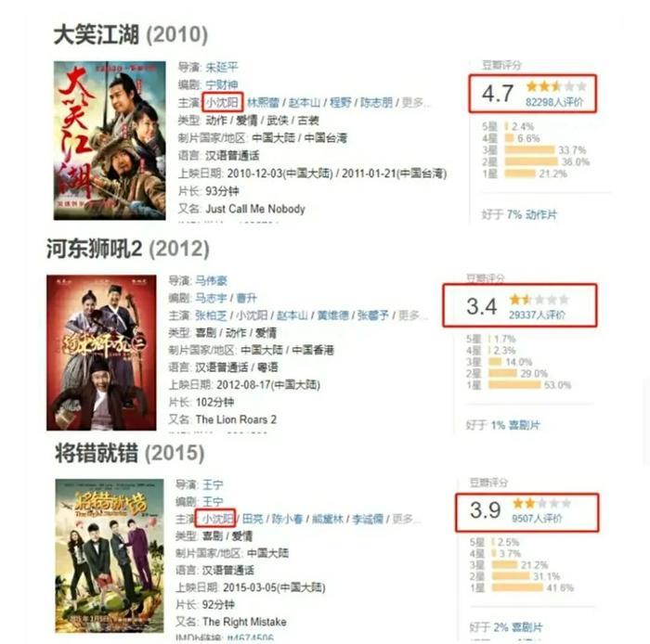The height and width of the screenshot is (644, 650).
Task: Click director link 朱延平
Action: pyautogui.click(x=222, y=67)
